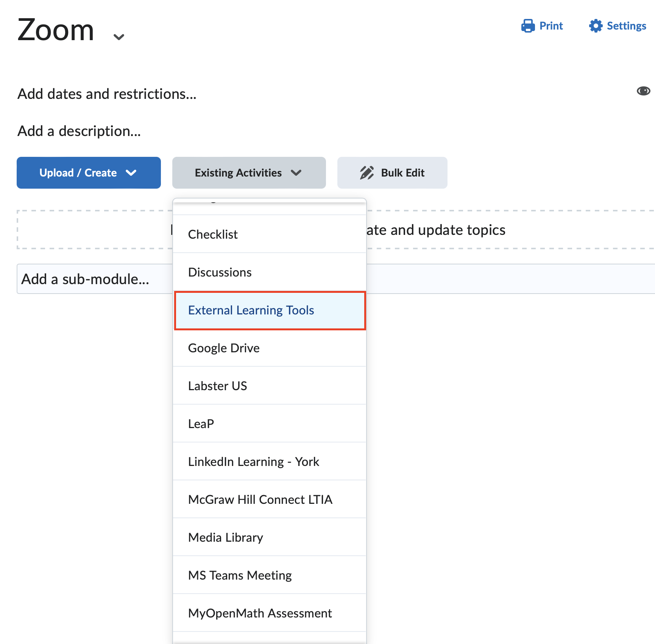Viewport: 655px width, 644px height.
Task: Select Discussions from the activities menu
Action: (x=270, y=272)
